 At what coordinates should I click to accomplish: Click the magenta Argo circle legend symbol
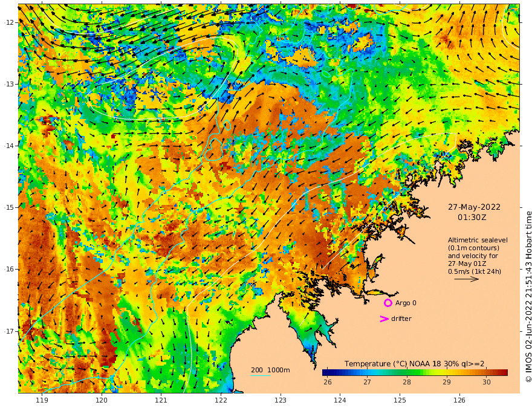[x=388, y=303]
